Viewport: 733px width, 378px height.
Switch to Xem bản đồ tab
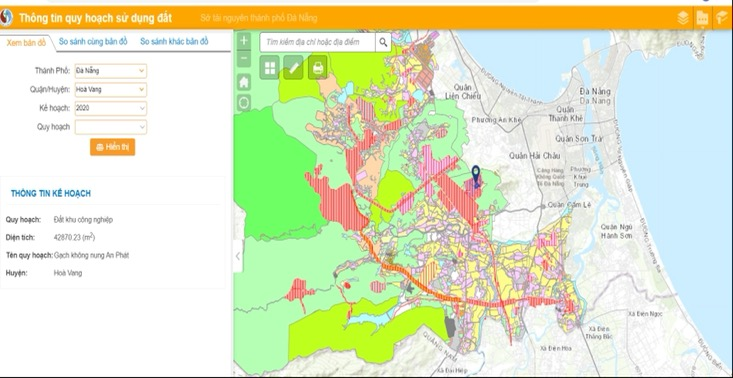[26, 43]
